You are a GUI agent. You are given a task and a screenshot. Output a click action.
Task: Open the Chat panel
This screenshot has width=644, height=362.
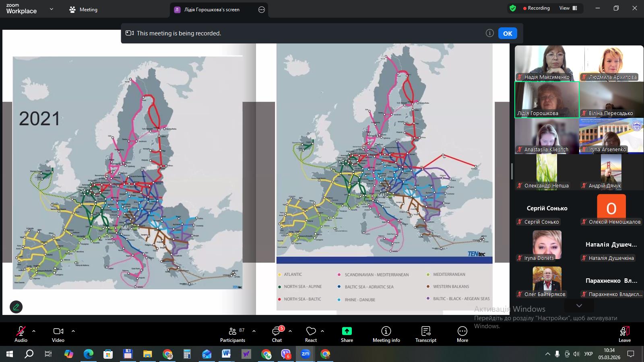pyautogui.click(x=277, y=334)
